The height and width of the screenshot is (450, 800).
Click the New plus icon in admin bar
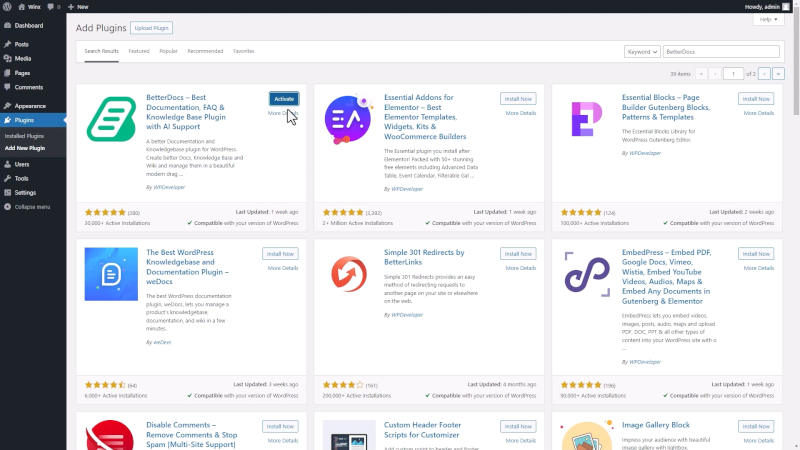pyautogui.click(x=71, y=7)
